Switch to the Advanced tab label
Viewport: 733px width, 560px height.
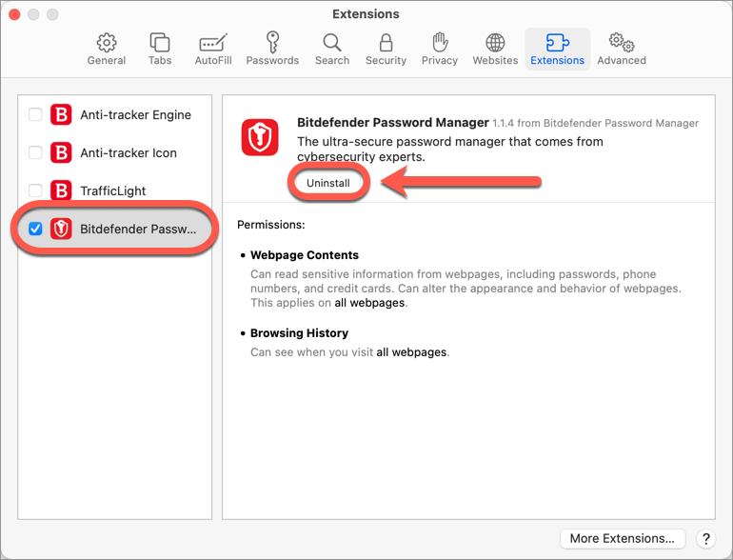click(622, 60)
